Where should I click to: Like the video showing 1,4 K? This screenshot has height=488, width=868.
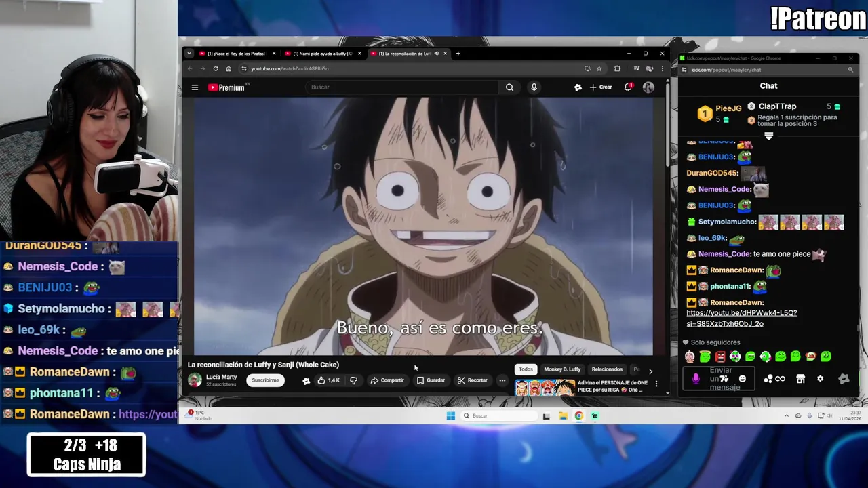pos(328,380)
